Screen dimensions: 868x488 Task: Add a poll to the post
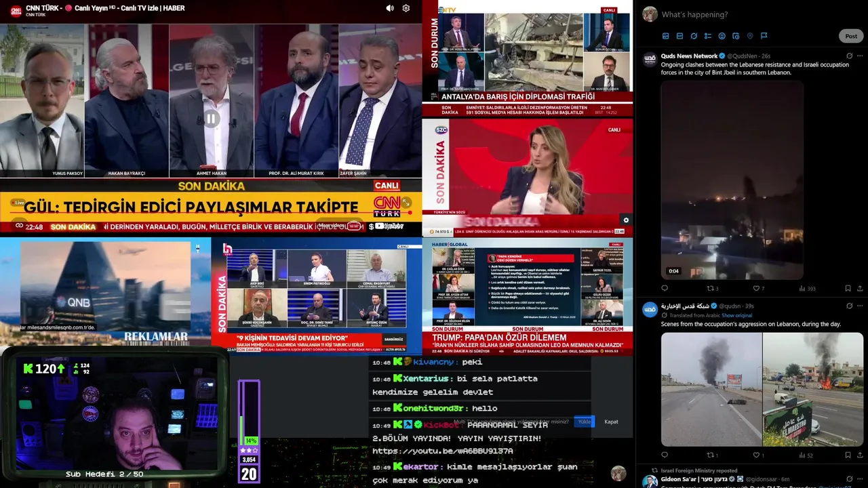click(708, 36)
